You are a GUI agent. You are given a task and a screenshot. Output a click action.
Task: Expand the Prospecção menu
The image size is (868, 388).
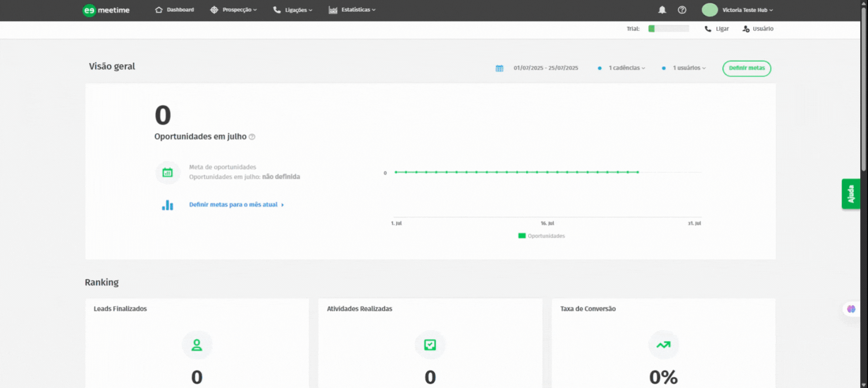tap(233, 9)
